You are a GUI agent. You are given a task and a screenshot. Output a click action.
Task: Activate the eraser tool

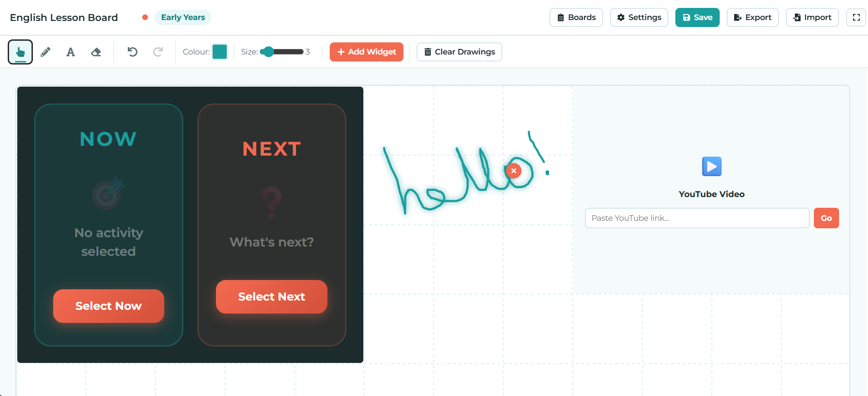pos(96,52)
